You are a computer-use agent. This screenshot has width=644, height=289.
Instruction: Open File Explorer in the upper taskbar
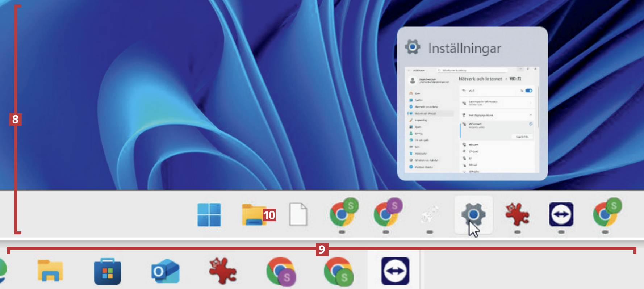(x=254, y=215)
